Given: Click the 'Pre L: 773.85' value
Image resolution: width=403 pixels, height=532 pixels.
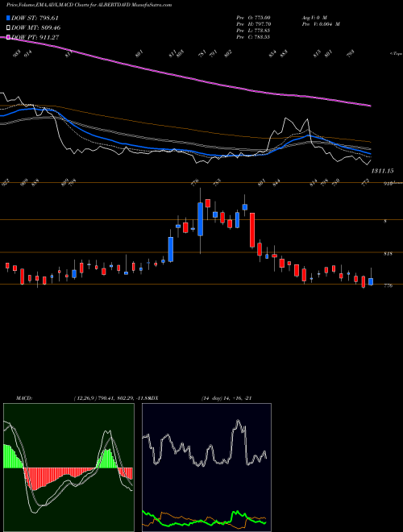Looking at the screenshot, I should coord(253,31).
